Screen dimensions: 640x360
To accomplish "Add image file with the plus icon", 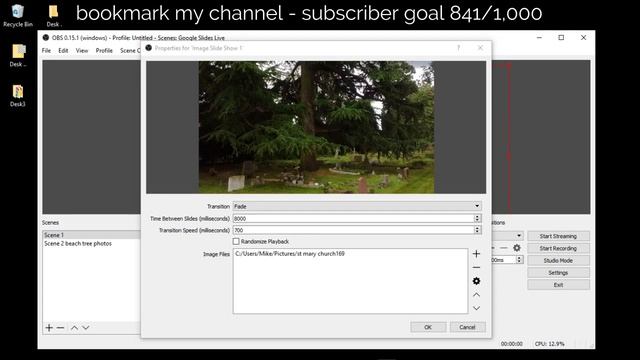I will pos(476,254).
